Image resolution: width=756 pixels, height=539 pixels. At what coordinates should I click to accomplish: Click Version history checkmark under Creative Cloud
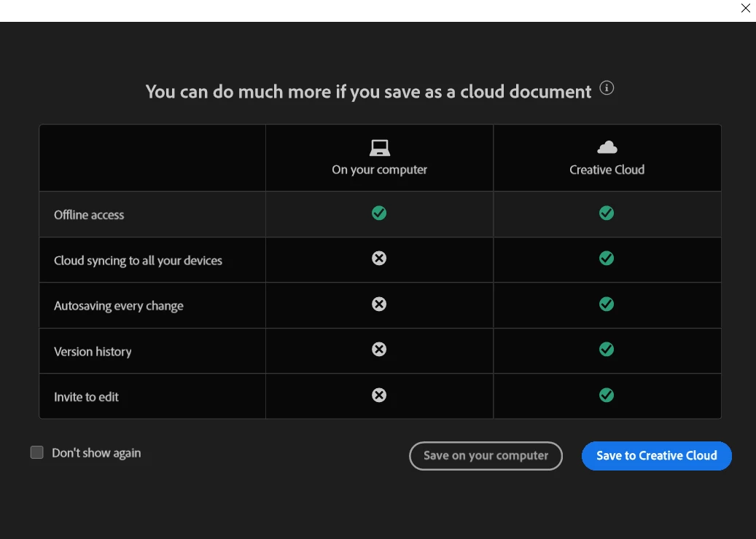[607, 349]
